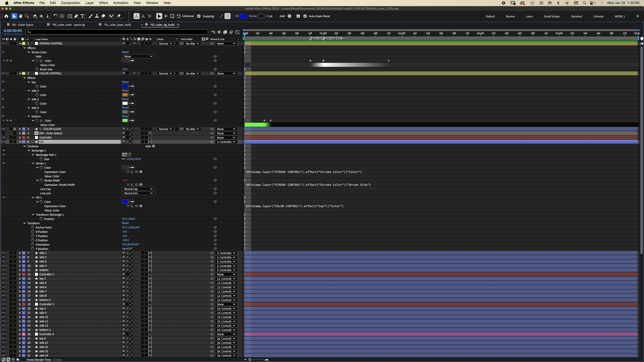The image size is (644, 362).
Task: Open the Composition menu
Action: [71, 3]
